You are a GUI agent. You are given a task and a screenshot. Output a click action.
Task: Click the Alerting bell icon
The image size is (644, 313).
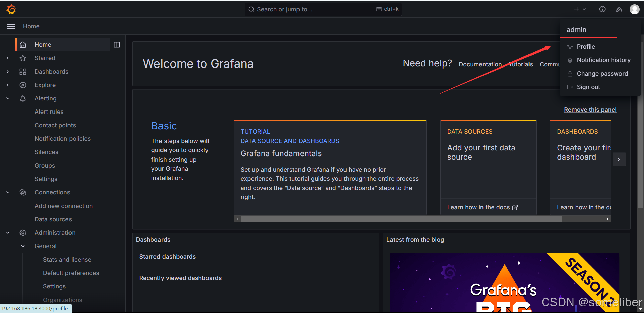tap(23, 98)
